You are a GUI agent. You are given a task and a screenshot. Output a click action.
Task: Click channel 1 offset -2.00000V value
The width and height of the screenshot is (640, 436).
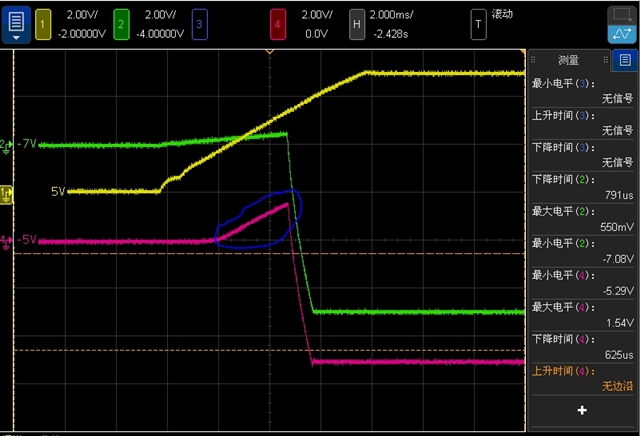click(x=82, y=34)
